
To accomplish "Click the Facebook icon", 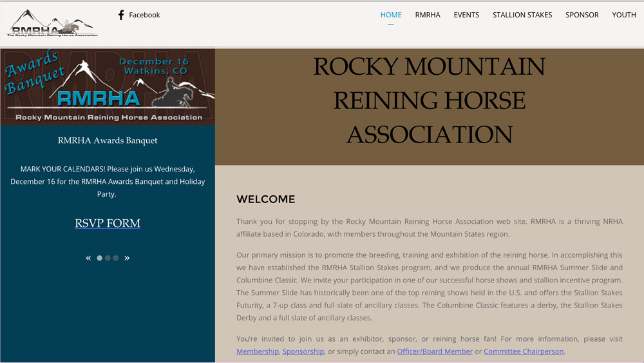I will [x=121, y=15].
